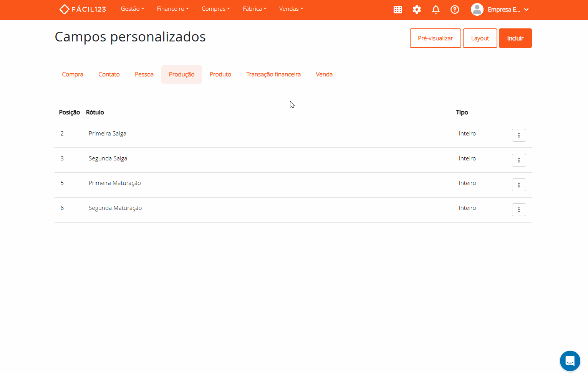Open actions menu for Primeira Maturação row
The height and width of the screenshot is (373, 588).
[x=519, y=185]
